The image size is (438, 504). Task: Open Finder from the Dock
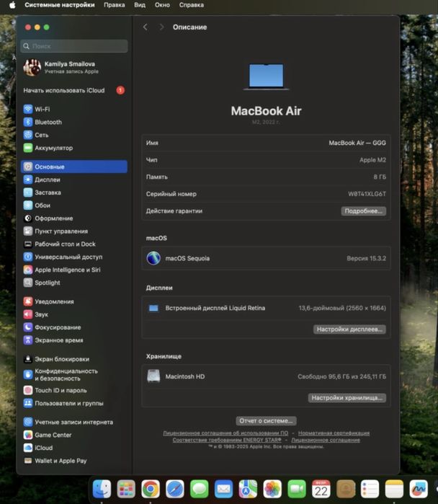(x=102, y=489)
